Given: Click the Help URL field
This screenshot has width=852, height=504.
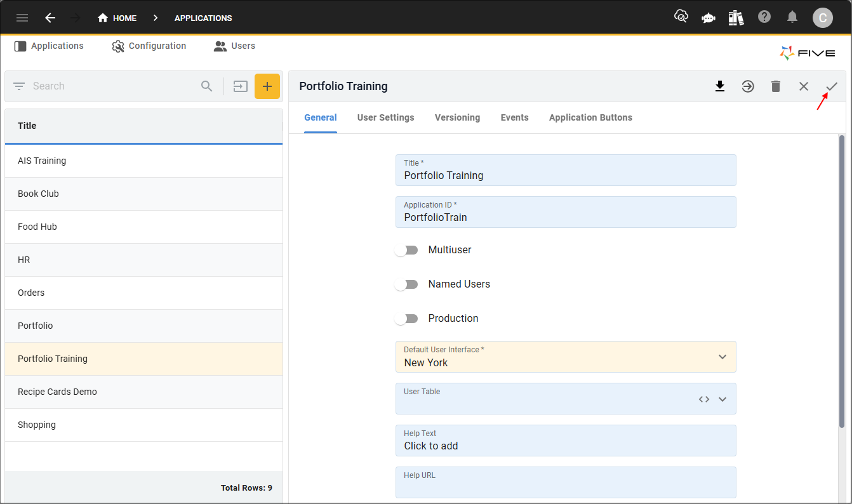Looking at the screenshot, I should (566, 482).
